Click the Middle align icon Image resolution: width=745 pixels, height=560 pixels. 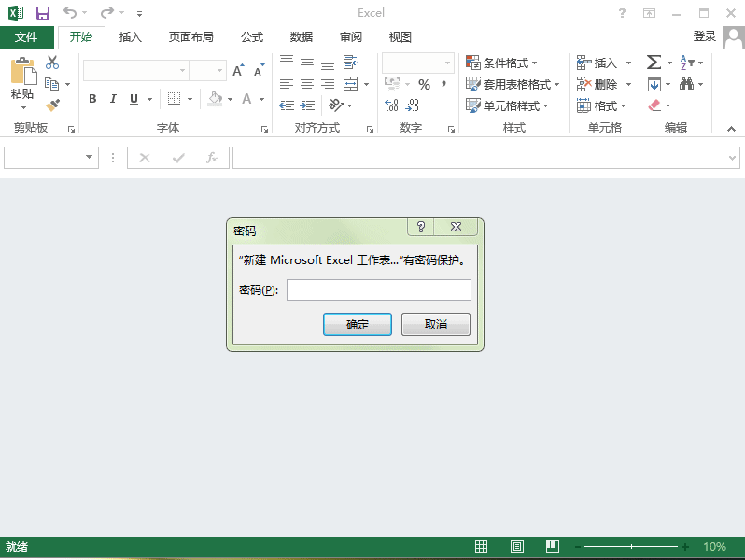(x=307, y=63)
